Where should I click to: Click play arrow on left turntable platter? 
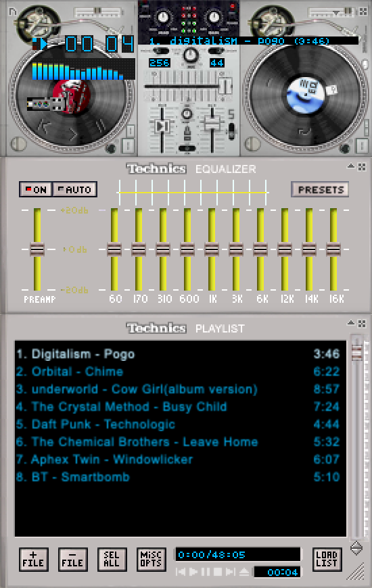pyautogui.click(x=72, y=134)
